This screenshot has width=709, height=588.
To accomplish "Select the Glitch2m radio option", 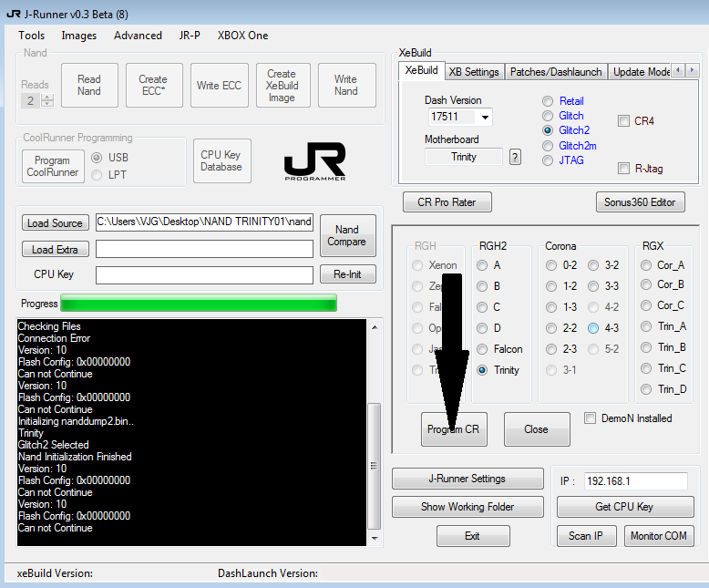I will coord(547,146).
